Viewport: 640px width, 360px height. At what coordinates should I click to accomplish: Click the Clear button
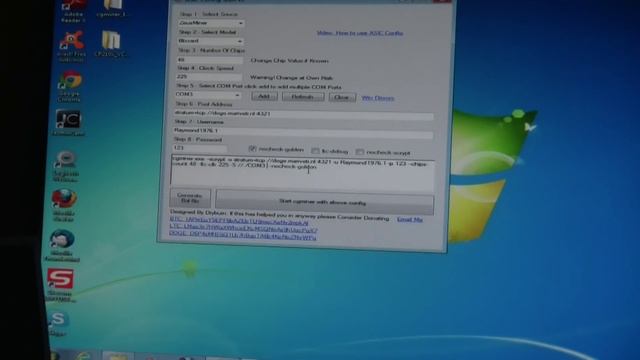pyautogui.click(x=342, y=97)
